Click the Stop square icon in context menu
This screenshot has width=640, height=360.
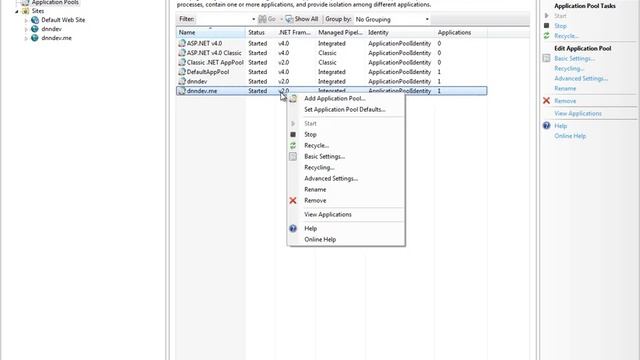pos(293,134)
